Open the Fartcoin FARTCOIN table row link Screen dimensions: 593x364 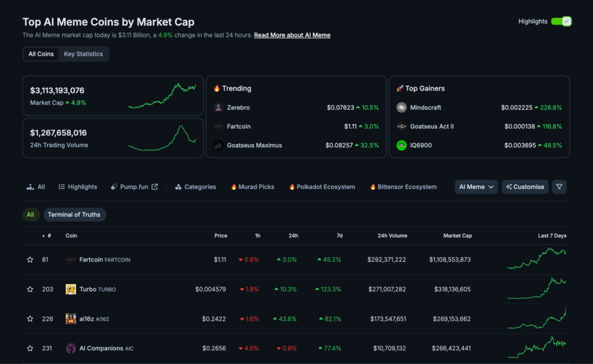tap(105, 259)
